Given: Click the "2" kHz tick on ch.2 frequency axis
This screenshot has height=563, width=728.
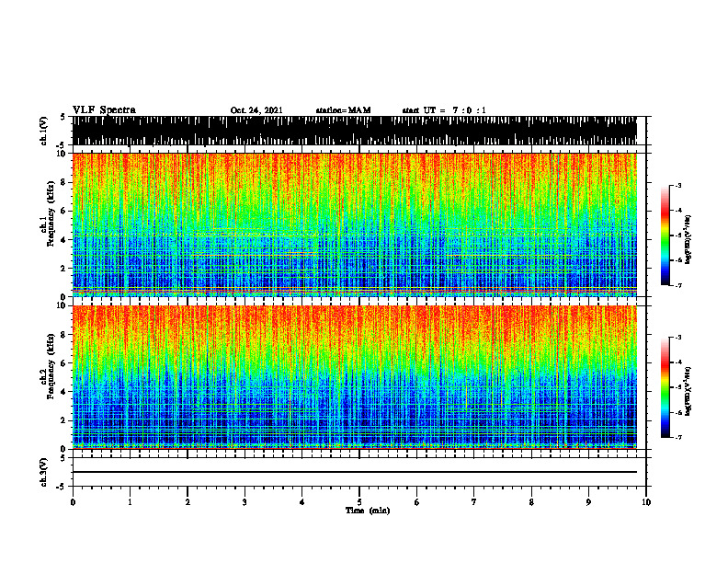Looking at the screenshot, I should 63,420.
